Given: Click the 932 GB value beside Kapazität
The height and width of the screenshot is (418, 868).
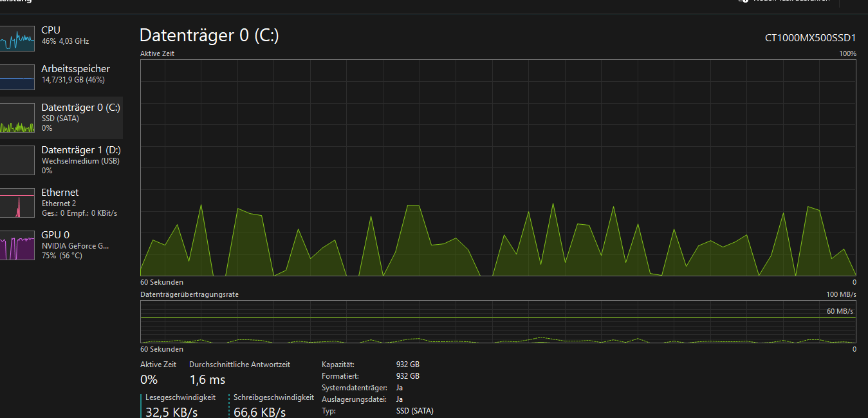Looking at the screenshot, I should 408,365.
